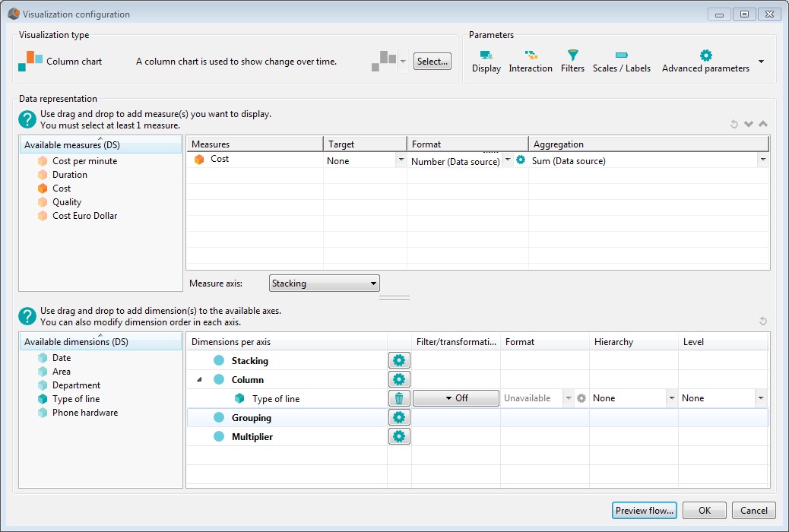Image resolution: width=789 pixels, height=532 pixels.
Task: Click the reset arrow above measures table
Action: (x=734, y=124)
